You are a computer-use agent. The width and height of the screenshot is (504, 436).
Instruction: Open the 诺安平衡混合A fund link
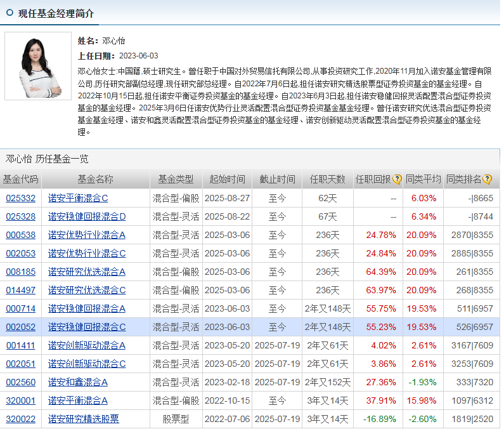pos(78,400)
